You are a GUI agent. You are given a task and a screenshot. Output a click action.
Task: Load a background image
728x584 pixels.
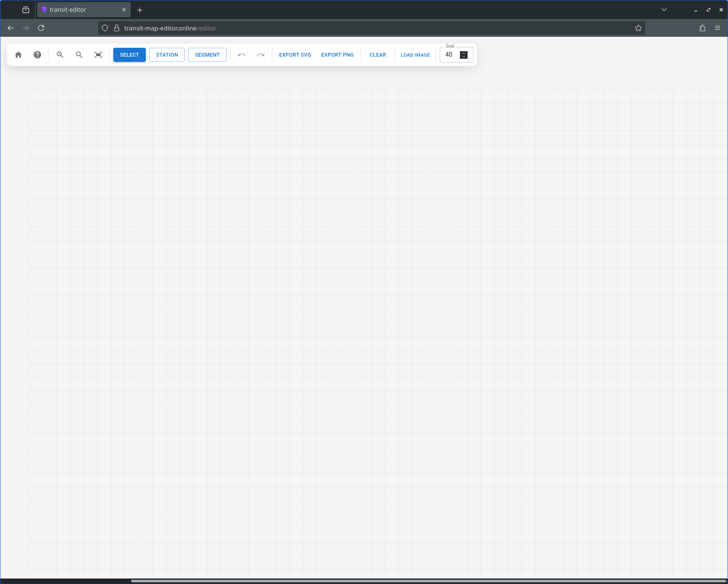415,55
